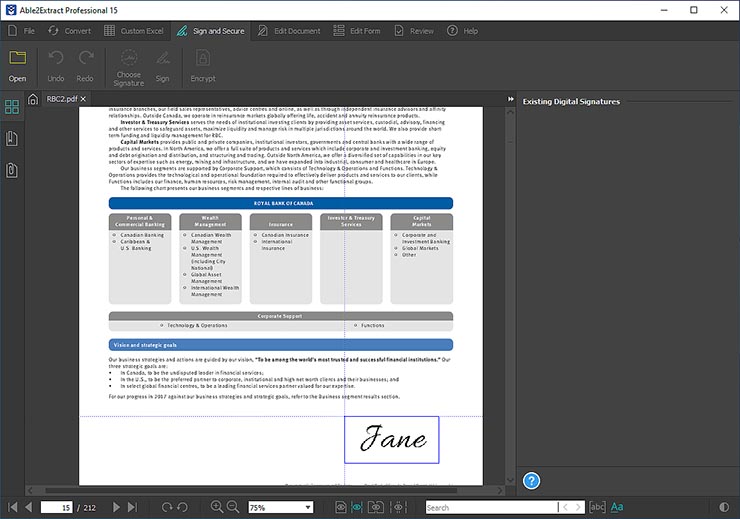Image resolution: width=740 pixels, height=519 pixels.
Task: Toggle case sensitive search (Aa)
Action: pyautogui.click(x=617, y=507)
